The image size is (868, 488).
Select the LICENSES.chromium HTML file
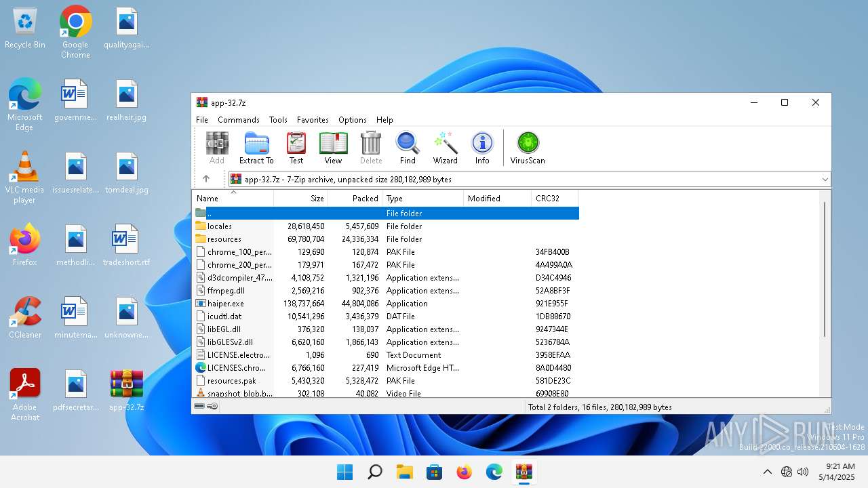point(386,368)
